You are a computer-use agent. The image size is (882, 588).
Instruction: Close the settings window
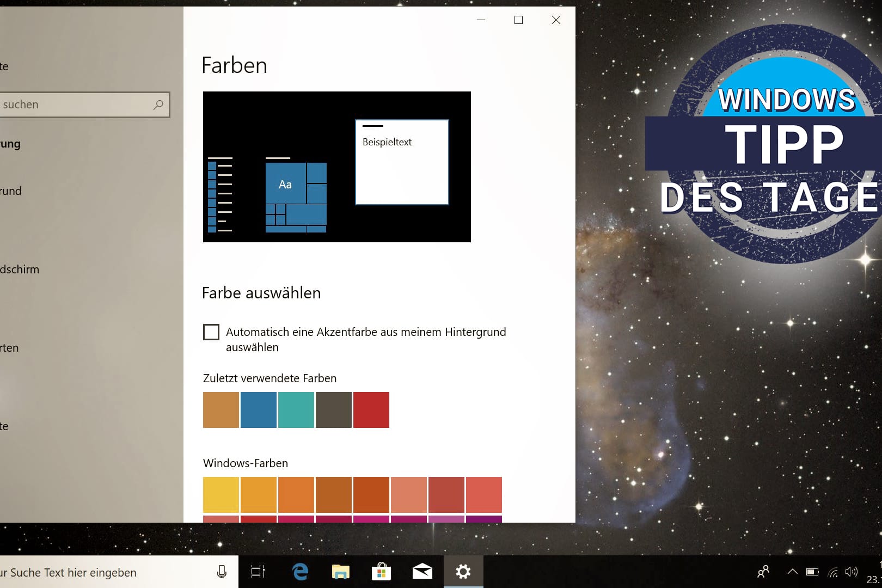[556, 20]
